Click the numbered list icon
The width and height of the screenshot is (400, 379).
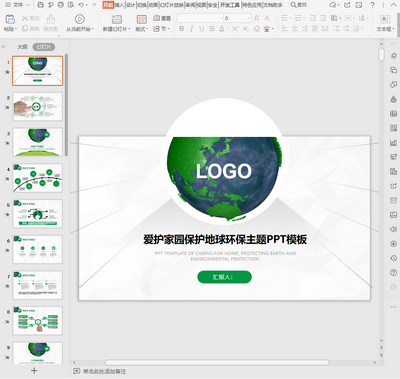click(x=298, y=18)
